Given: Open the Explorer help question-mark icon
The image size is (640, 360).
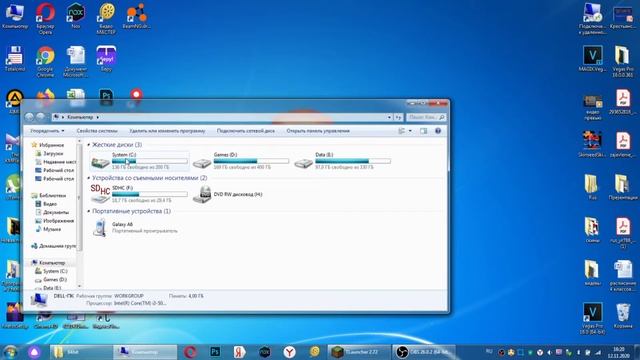Looking at the screenshot, I should coord(438,131).
